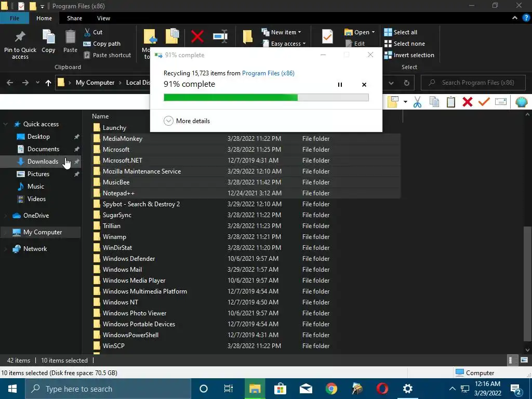The height and width of the screenshot is (399, 532).
Task: Collapse the Quick access tree node
Action: pos(5,124)
